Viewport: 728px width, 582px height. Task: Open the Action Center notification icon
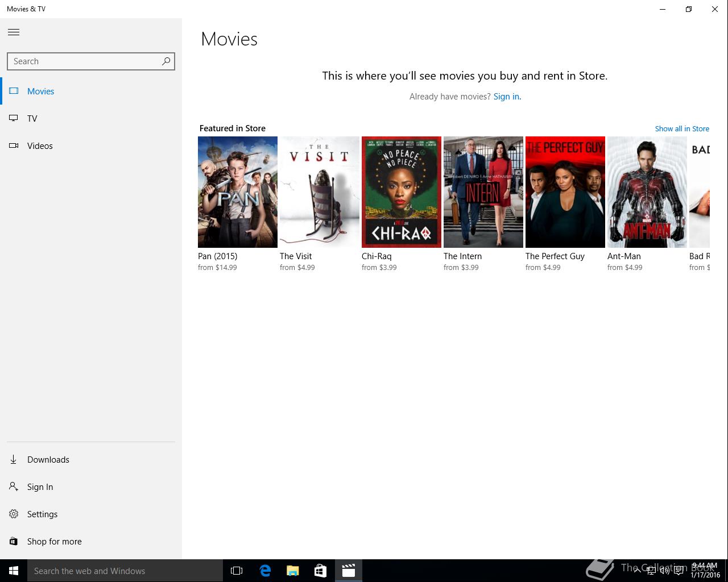pos(679,571)
